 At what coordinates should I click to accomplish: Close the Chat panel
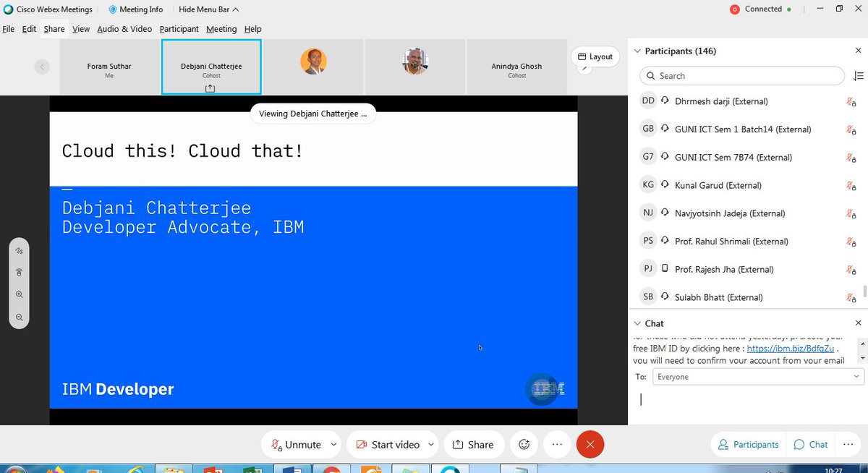point(858,323)
